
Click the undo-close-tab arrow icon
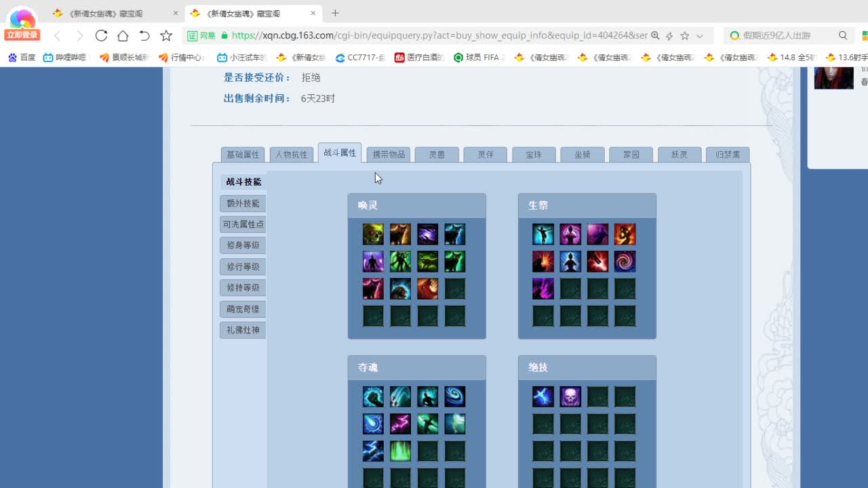pos(144,36)
